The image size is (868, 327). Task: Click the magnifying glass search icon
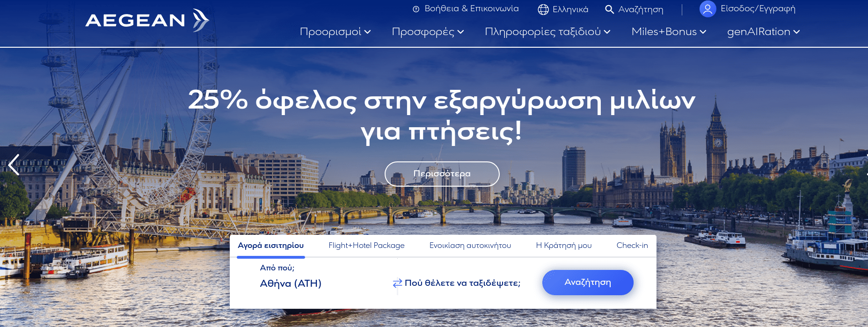pos(609,9)
